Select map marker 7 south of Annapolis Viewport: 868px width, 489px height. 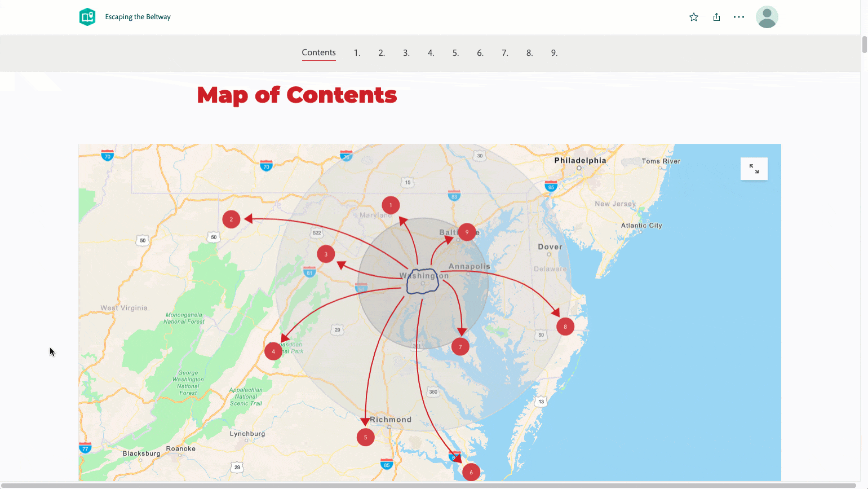click(x=459, y=346)
